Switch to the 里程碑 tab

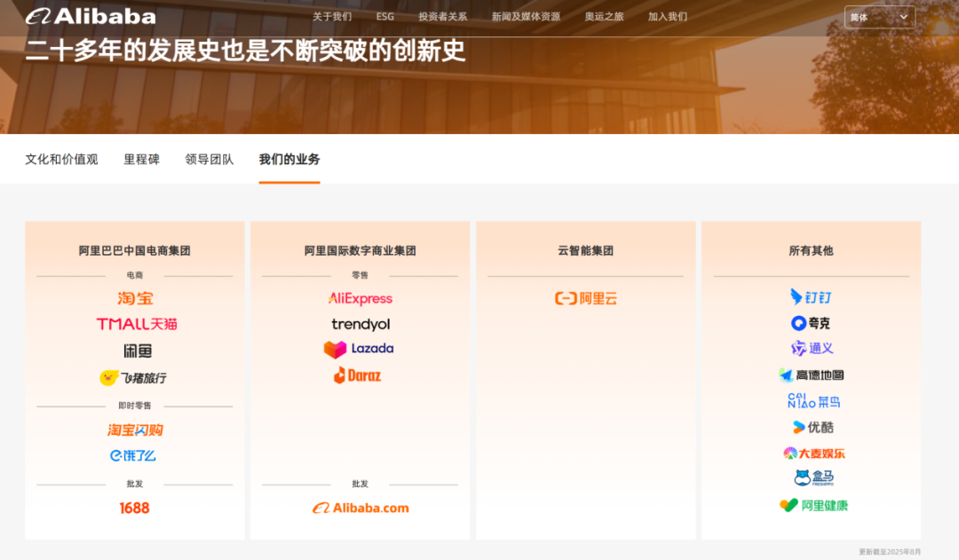pos(141,160)
